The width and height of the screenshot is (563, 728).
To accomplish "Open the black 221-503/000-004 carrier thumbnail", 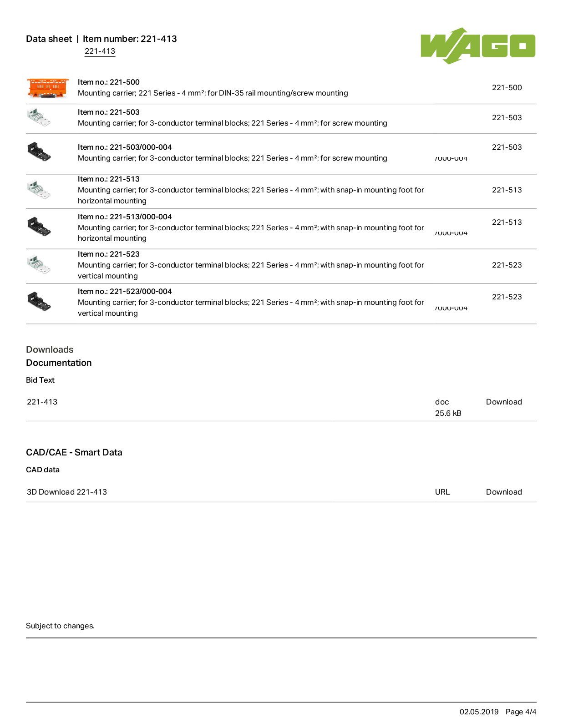I will [39, 152].
